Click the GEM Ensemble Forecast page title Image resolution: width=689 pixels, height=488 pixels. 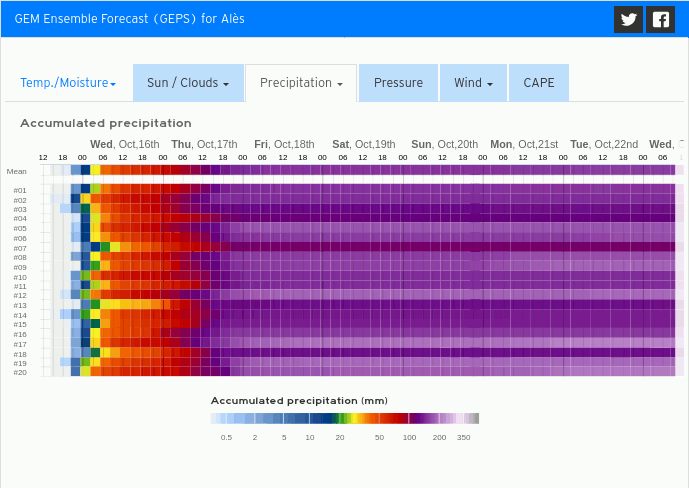click(130, 19)
